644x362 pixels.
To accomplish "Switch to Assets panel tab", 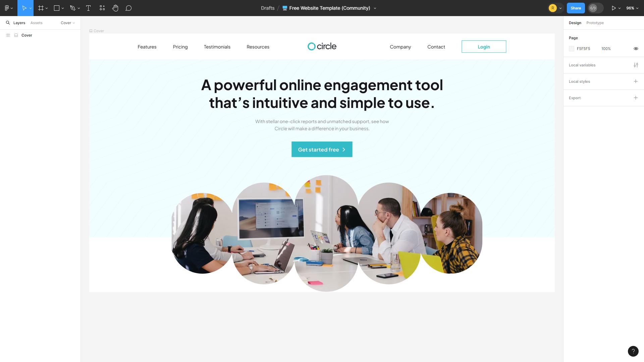I will [x=36, y=22].
